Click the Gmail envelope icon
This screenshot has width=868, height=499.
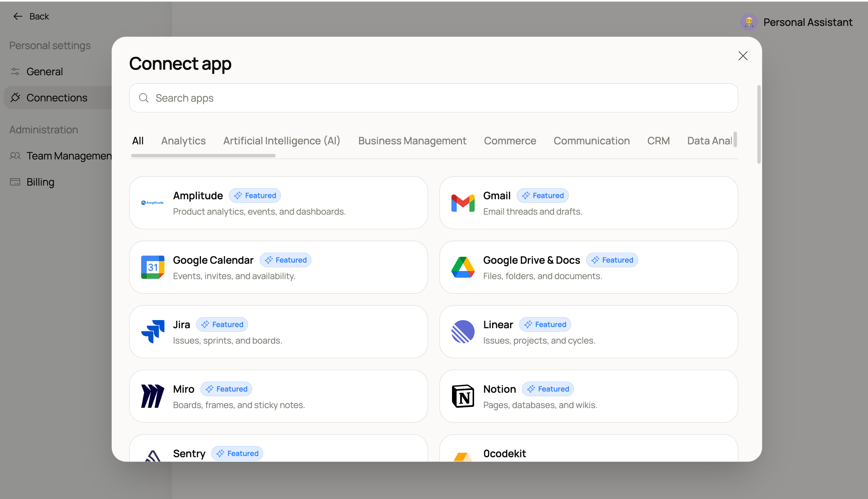pos(462,203)
